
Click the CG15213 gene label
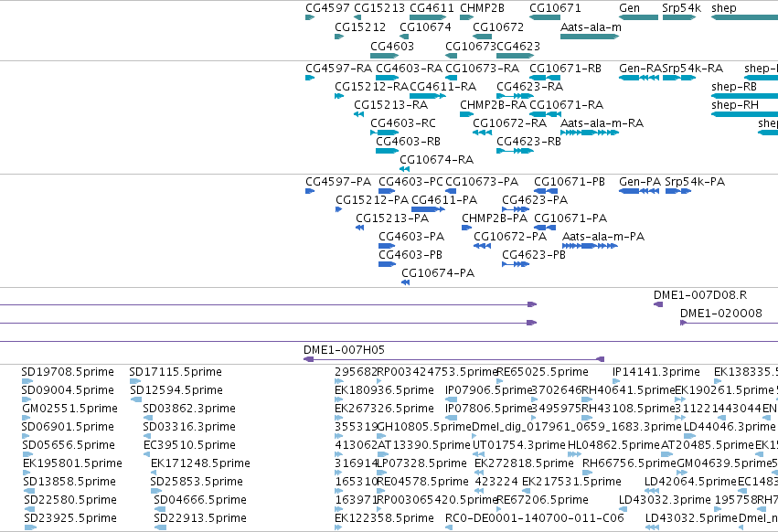(x=378, y=8)
